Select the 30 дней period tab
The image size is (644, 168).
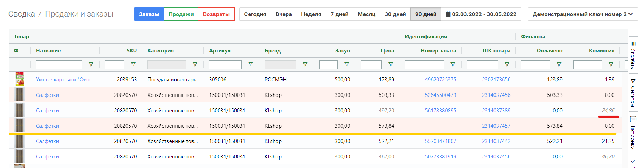395,14
